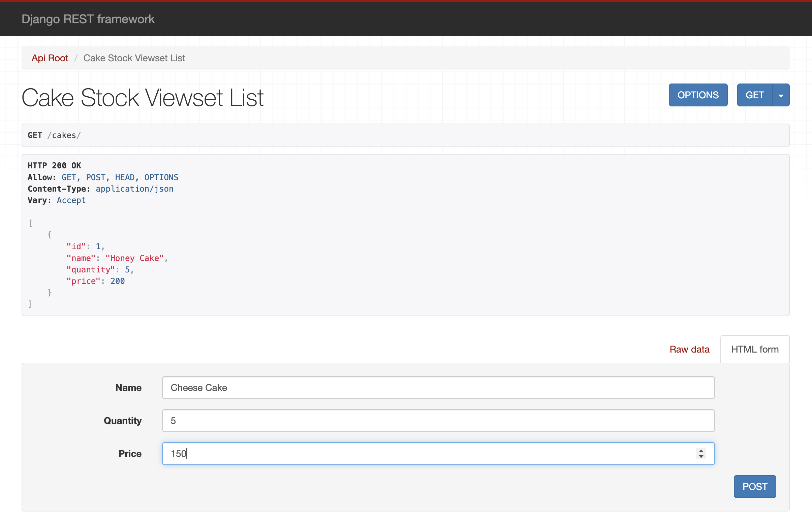812x528 pixels.
Task: Click the Name field label
Action: tap(128, 388)
